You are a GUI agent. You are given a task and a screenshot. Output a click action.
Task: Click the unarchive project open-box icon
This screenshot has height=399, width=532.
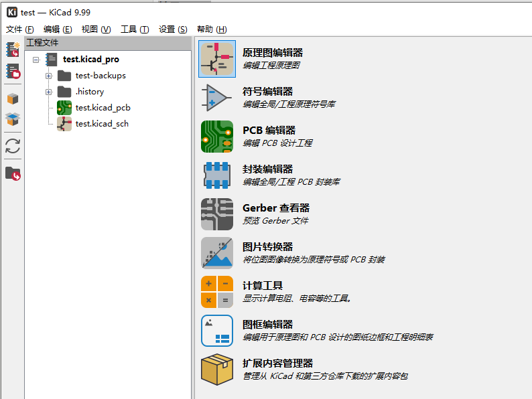[13, 119]
